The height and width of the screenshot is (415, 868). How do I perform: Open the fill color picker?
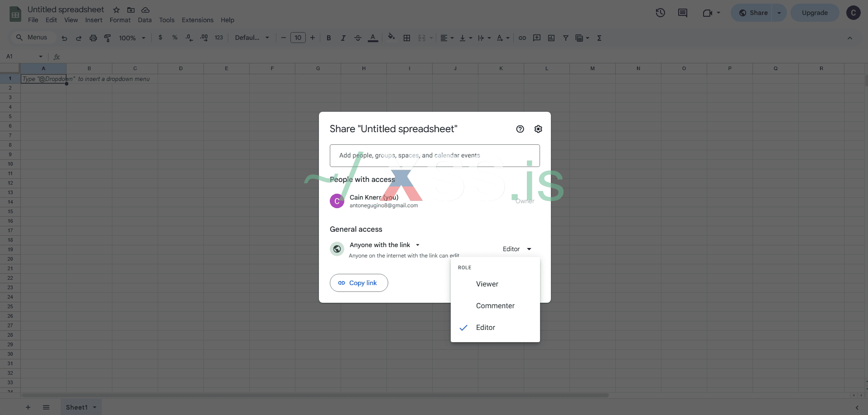391,38
